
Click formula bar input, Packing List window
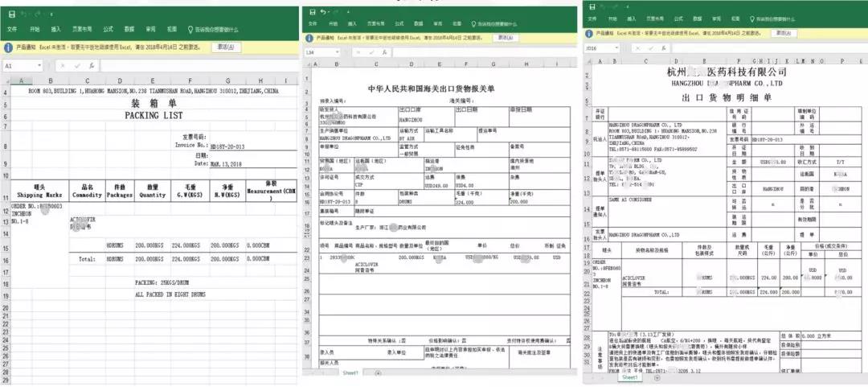199,66
